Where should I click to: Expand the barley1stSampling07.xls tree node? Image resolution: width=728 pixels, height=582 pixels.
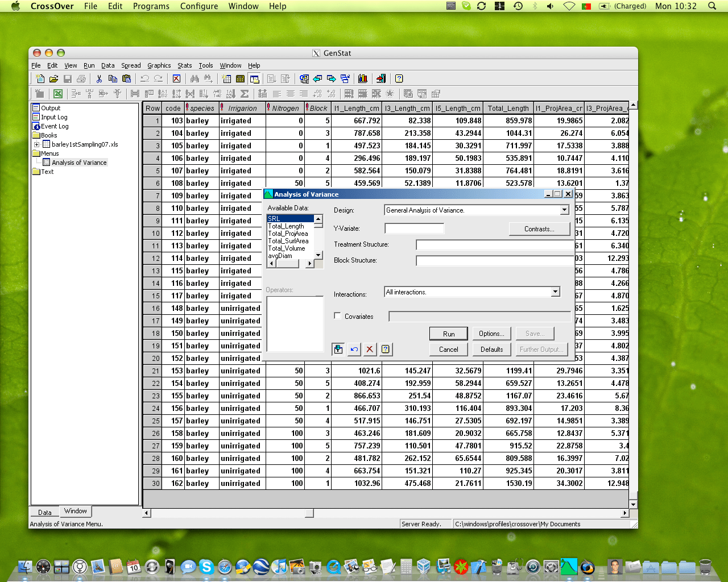tap(36, 144)
